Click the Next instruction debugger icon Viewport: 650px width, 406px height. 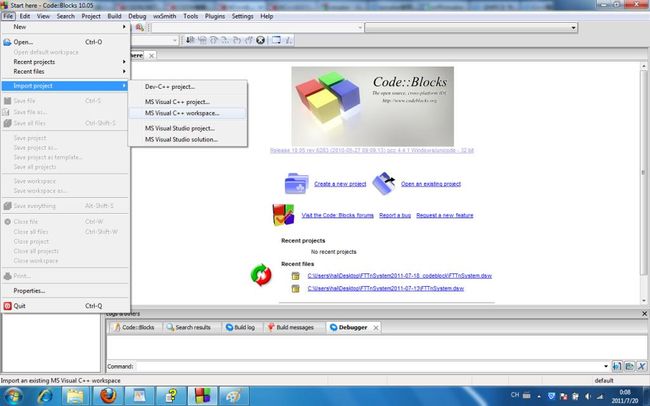(226, 40)
